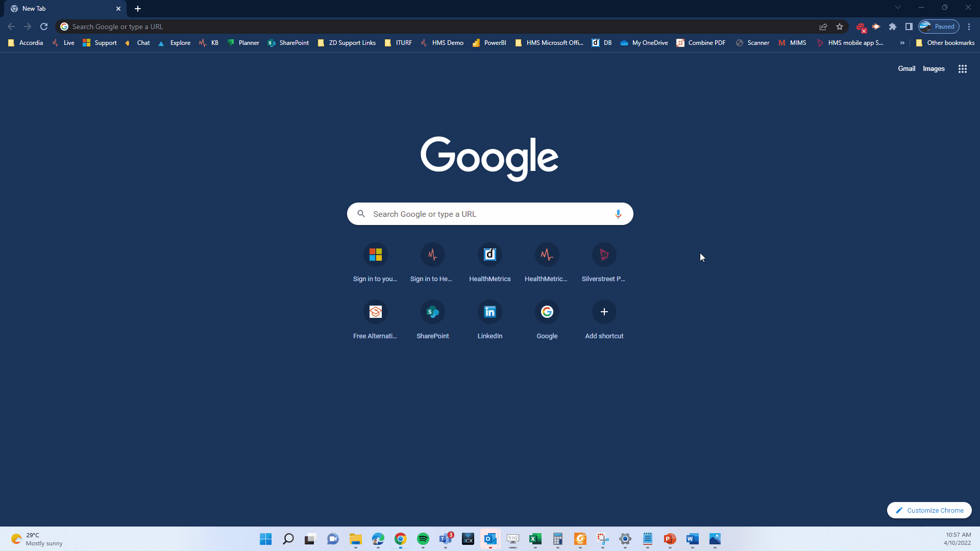This screenshot has width=980, height=551.
Task: Switch to the New Tab browser tab
Action: 61,9
